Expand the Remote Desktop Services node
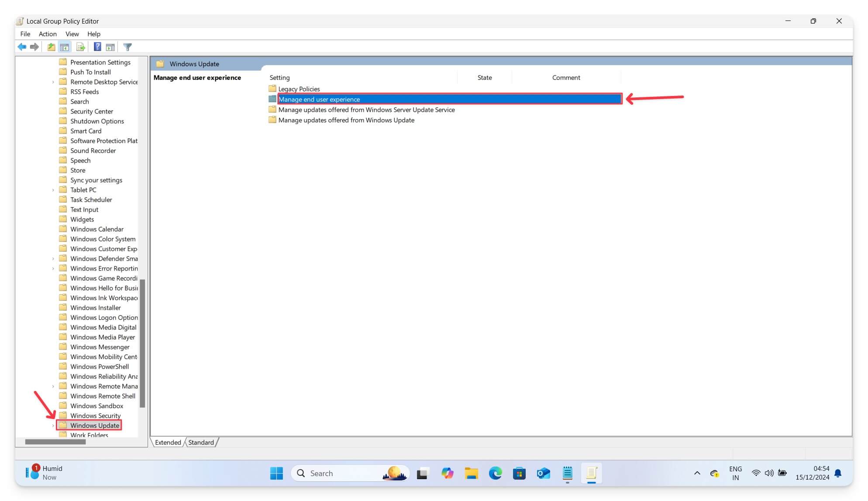 [53, 82]
